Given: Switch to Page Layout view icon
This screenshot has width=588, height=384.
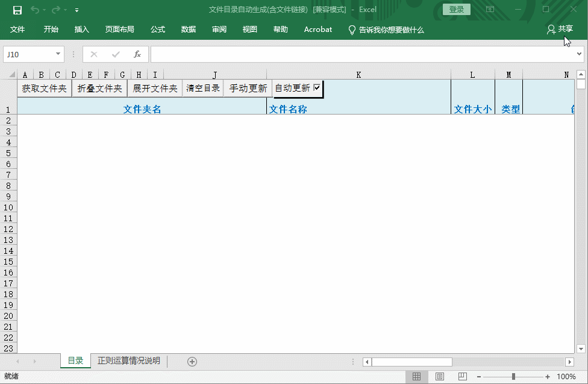Looking at the screenshot, I should [439, 377].
